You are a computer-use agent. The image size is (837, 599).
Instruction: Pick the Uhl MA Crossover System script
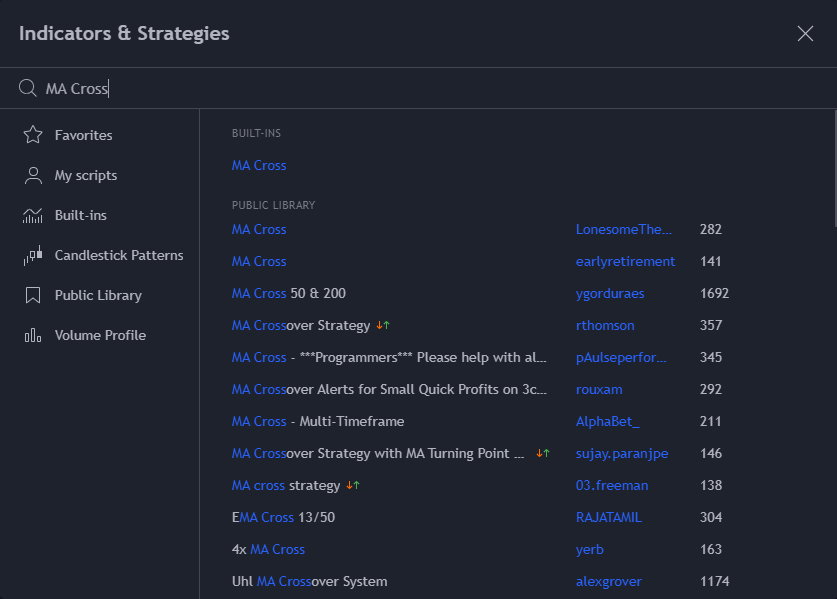click(309, 581)
